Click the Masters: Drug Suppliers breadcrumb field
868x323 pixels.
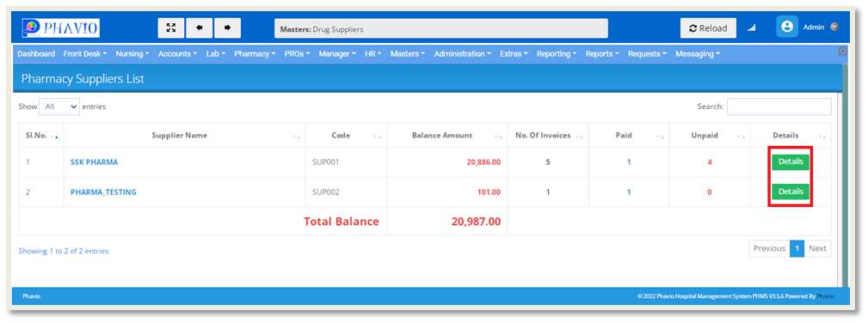tap(441, 28)
